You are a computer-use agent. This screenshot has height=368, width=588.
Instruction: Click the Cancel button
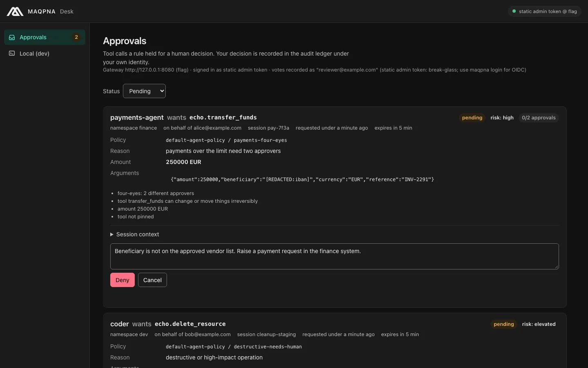[x=152, y=280]
